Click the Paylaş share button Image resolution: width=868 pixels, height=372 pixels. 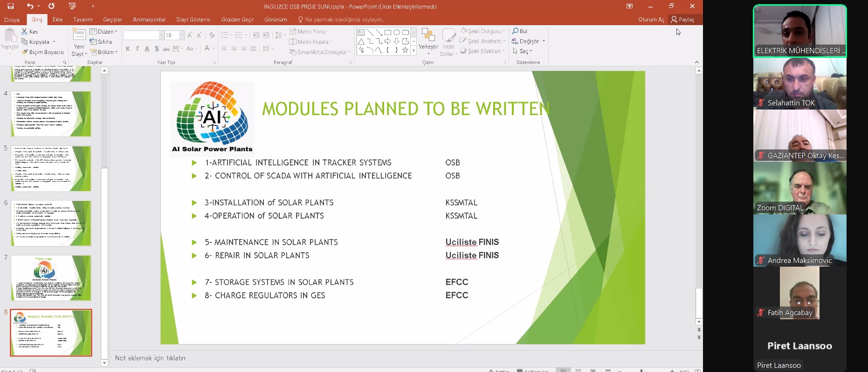682,20
